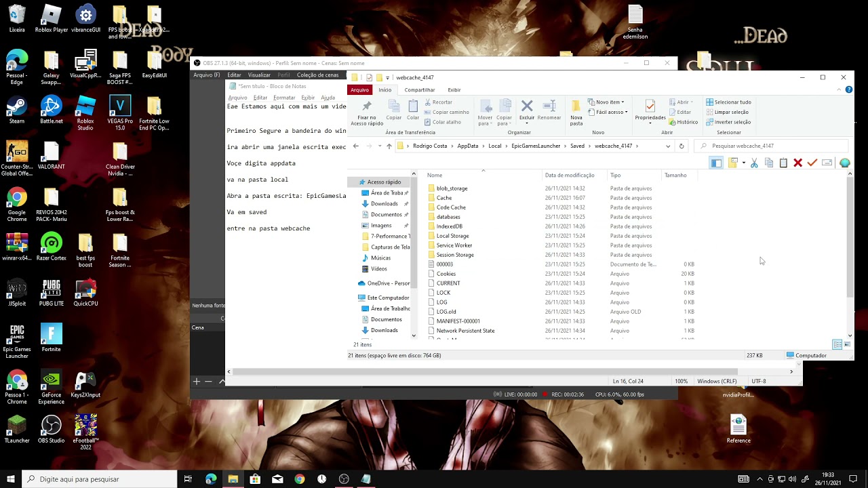Open the Epic Games Launcher desktop icon
This screenshot has width=868, height=488.
pyautogui.click(x=17, y=339)
